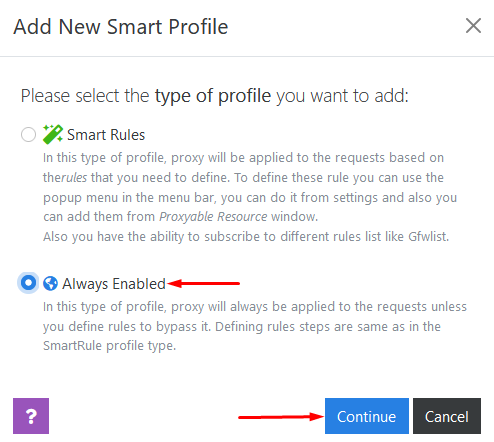Select the Smart Rules radio button
Screen dimensions: 494x442
tap(28, 135)
